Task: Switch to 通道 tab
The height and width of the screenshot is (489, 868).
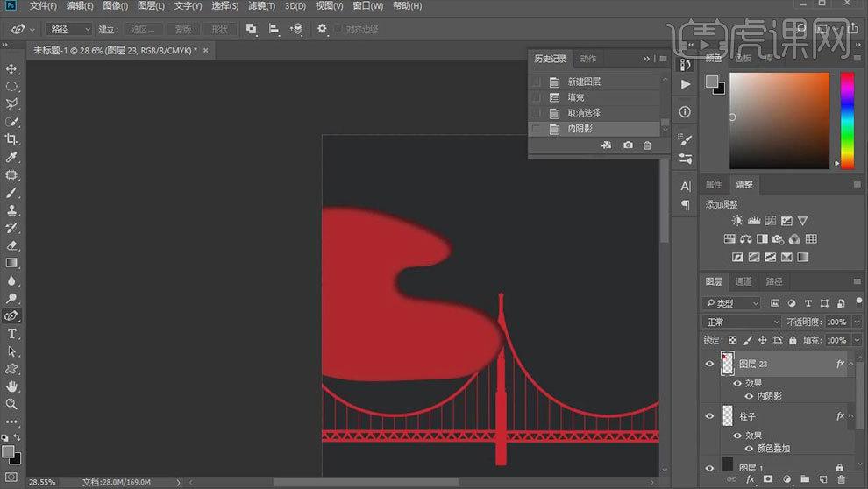Action: (743, 281)
